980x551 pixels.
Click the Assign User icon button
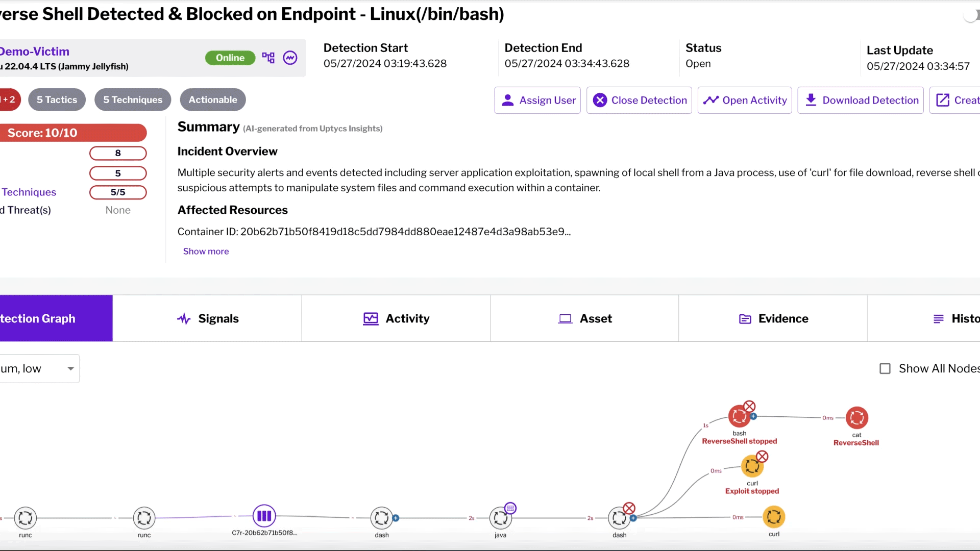tap(508, 100)
